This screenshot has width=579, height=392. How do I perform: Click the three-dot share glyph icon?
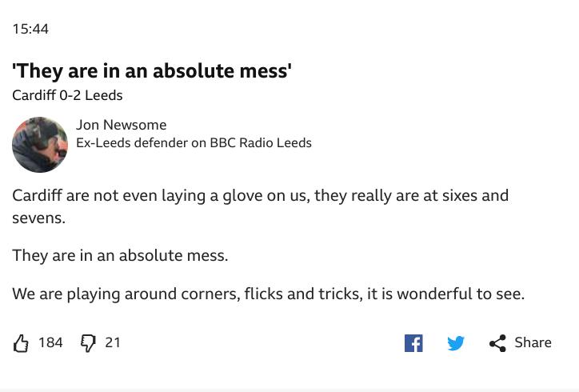point(497,343)
